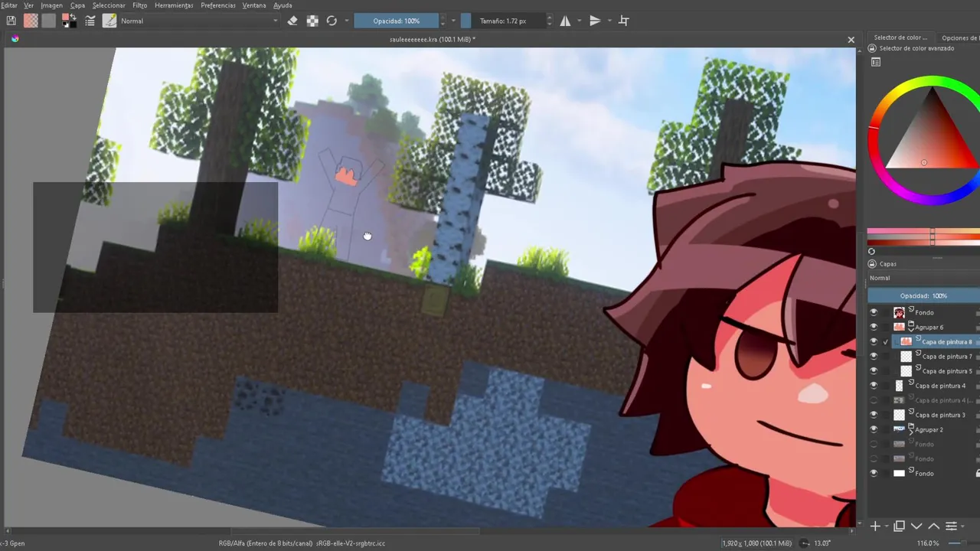Toggle horizontal mirror tool

[565, 21]
